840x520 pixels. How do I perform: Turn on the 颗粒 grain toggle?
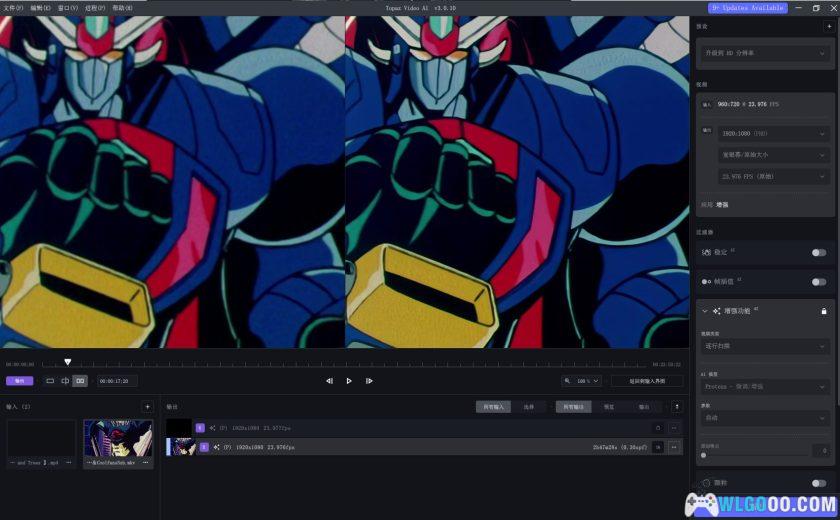[x=819, y=483]
